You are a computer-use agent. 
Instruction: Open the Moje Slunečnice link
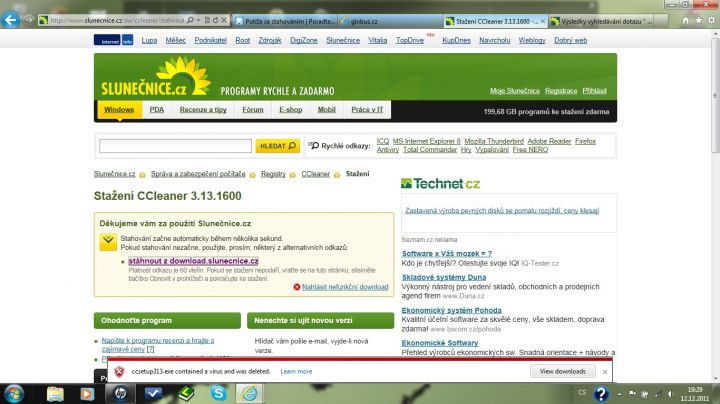click(515, 91)
